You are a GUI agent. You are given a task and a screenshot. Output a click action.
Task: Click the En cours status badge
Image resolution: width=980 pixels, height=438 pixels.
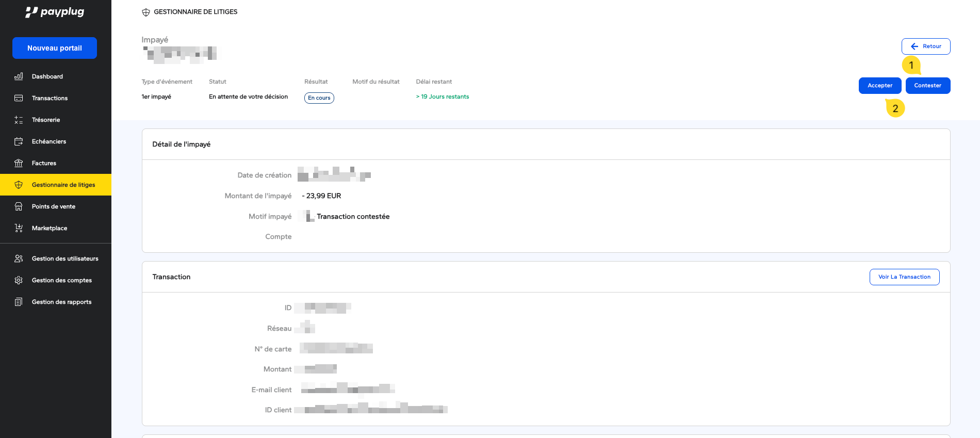(319, 98)
